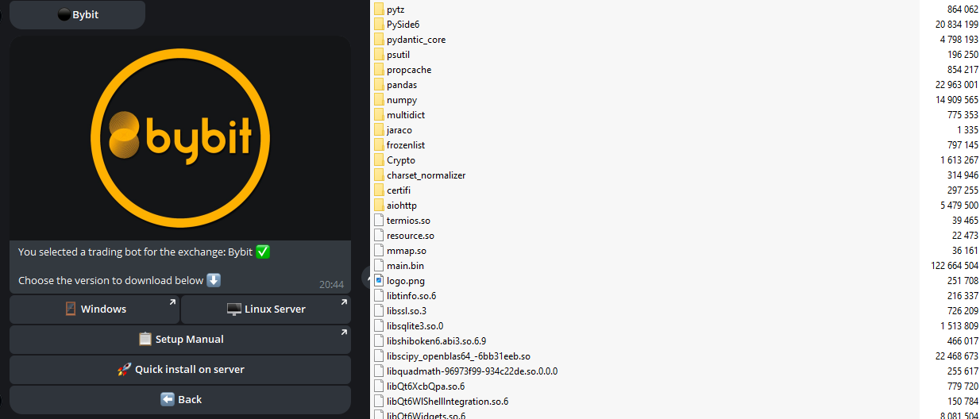The image size is (980, 419).
Task: Click the resource.so file icon
Action: point(379,236)
